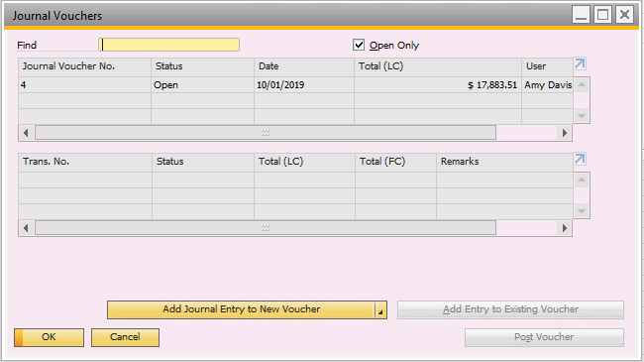Select the Open status cell
This screenshot has height=362, width=644.
tap(202, 84)
